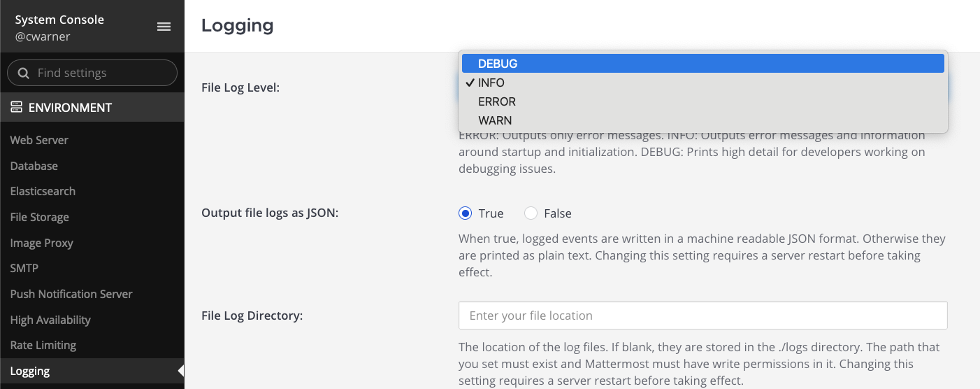This screenshot has width=980, height=389.
Task: Go to Push Notification Server settings
Action: tap(71, 294)
